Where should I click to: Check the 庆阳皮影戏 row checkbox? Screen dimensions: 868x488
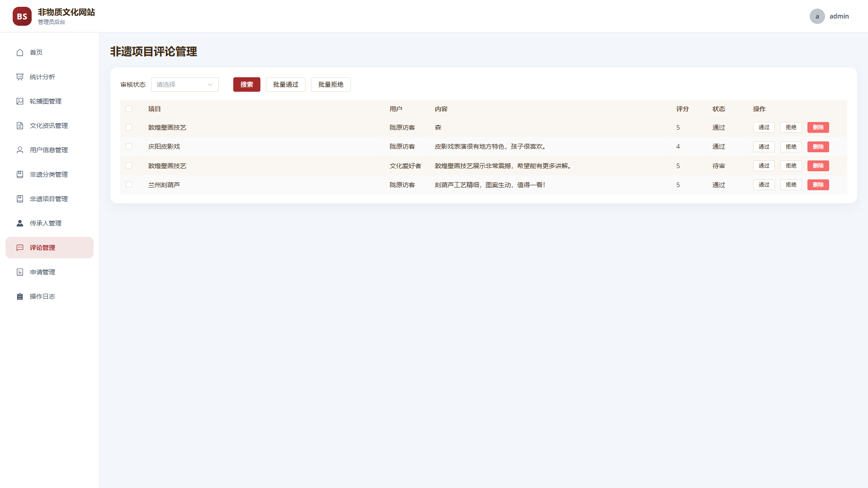pyautogui.click(x=129, y=146)
